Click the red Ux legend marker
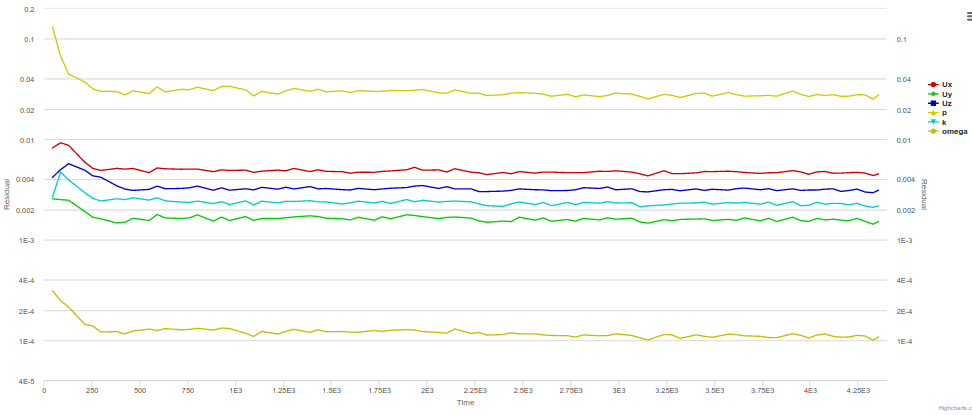Image resolution: width=972 pixels, height=415 pixels. pyautogui.click(x=934, y=84)
